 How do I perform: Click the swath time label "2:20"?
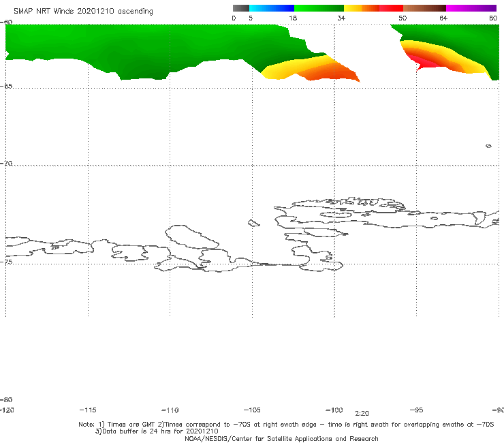362,414
